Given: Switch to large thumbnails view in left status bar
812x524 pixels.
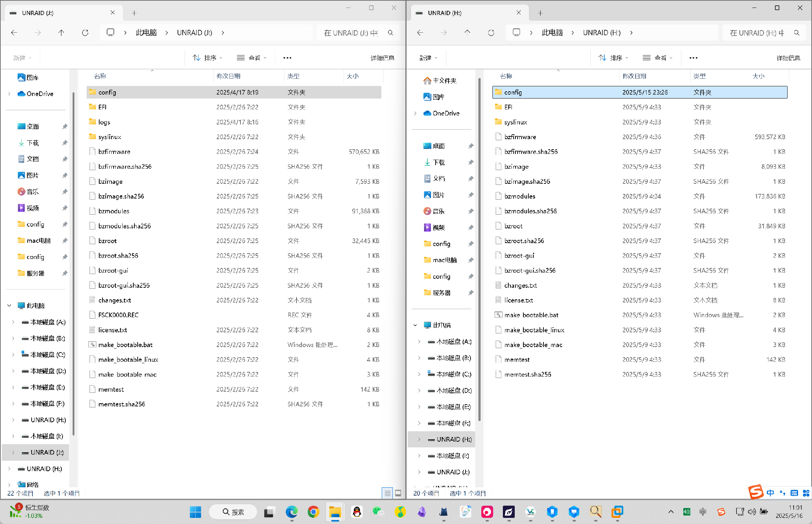Looking at the screenshot, I should pyautogui.click(x=398, y=493).
